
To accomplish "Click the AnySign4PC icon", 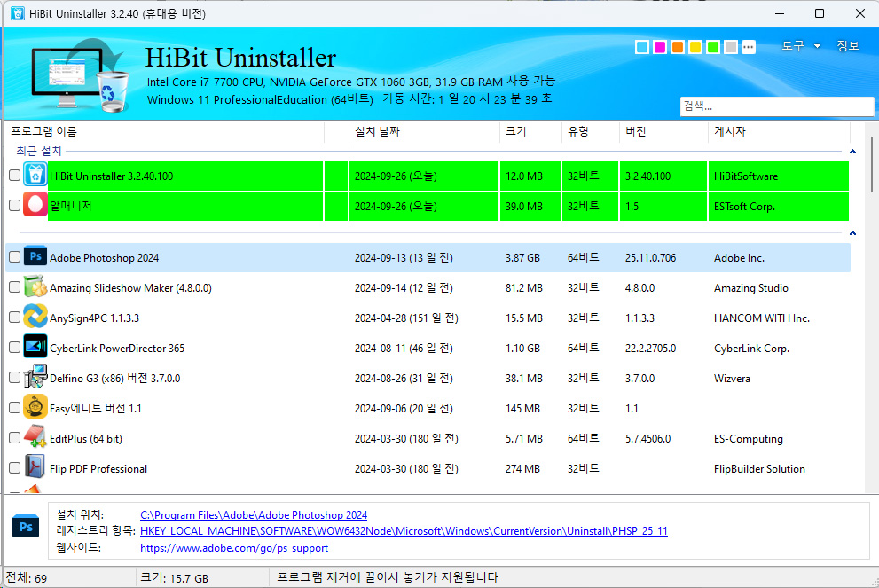I will pos(35,318).
